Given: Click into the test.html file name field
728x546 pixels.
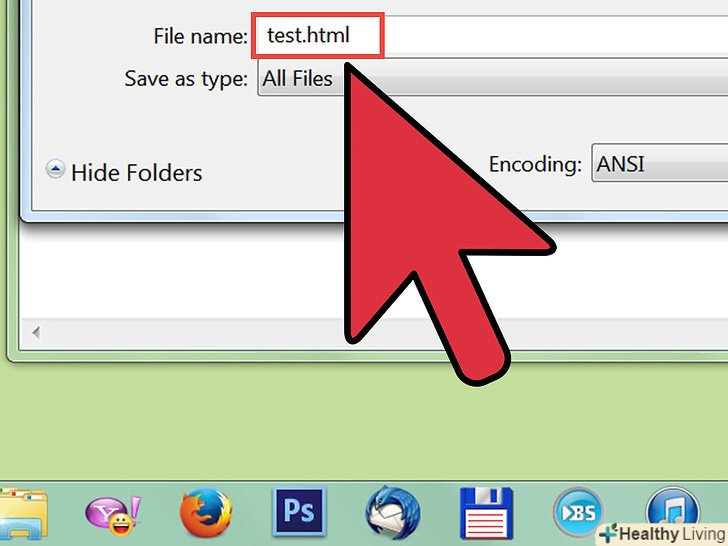Looking at the screenshot, I should click(x=490, y=36).
